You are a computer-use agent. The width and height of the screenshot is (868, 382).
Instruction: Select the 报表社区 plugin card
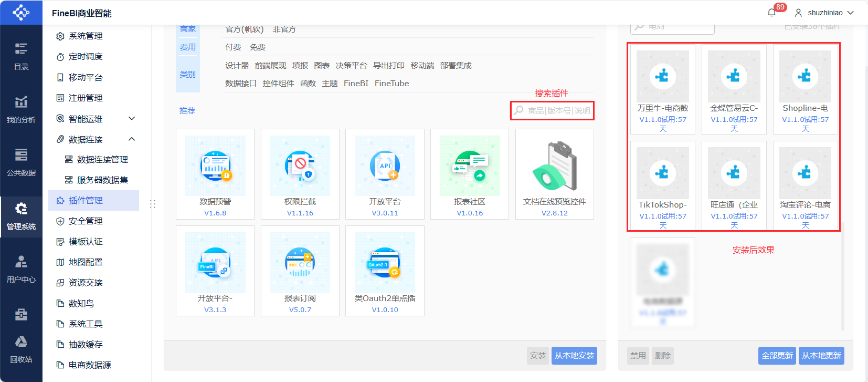pyautogui.click(x=470, y=174)
